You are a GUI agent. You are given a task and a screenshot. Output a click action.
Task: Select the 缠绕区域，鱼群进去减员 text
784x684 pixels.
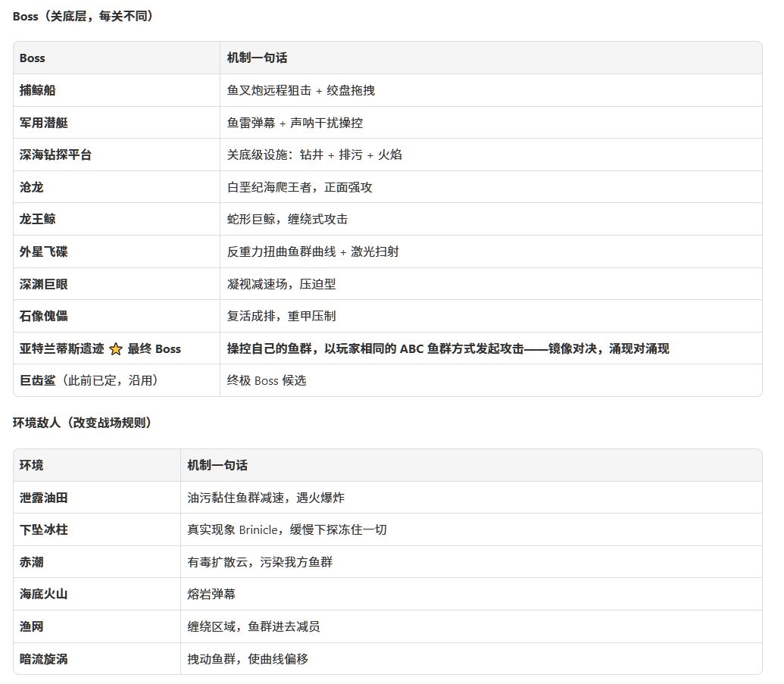pos(254,626)
